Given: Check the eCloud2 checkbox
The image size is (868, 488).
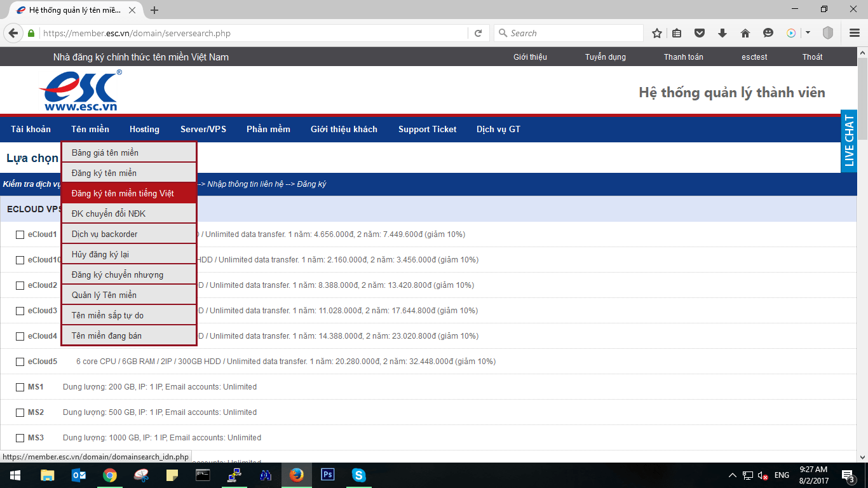Looking at the screenshot, I should pos(20,285).
